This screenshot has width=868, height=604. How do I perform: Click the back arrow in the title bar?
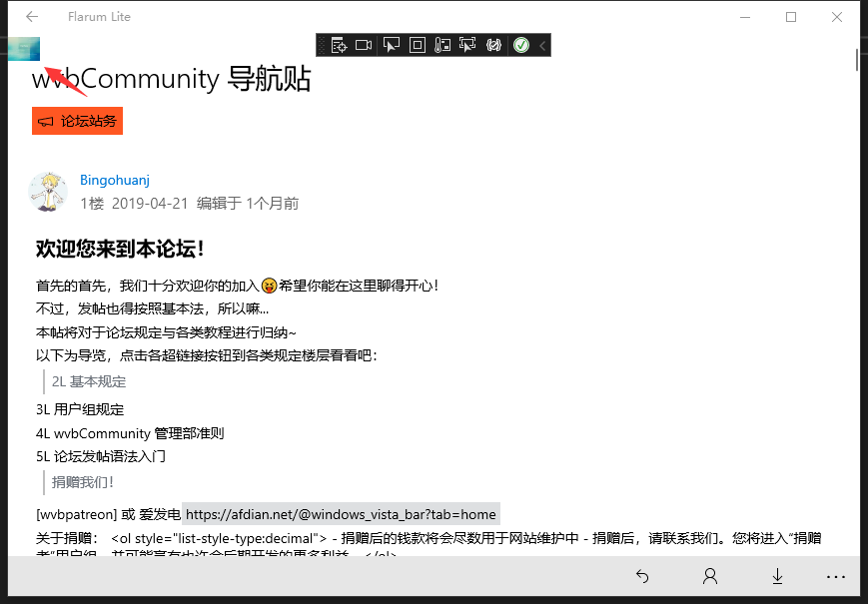point(32,17)
